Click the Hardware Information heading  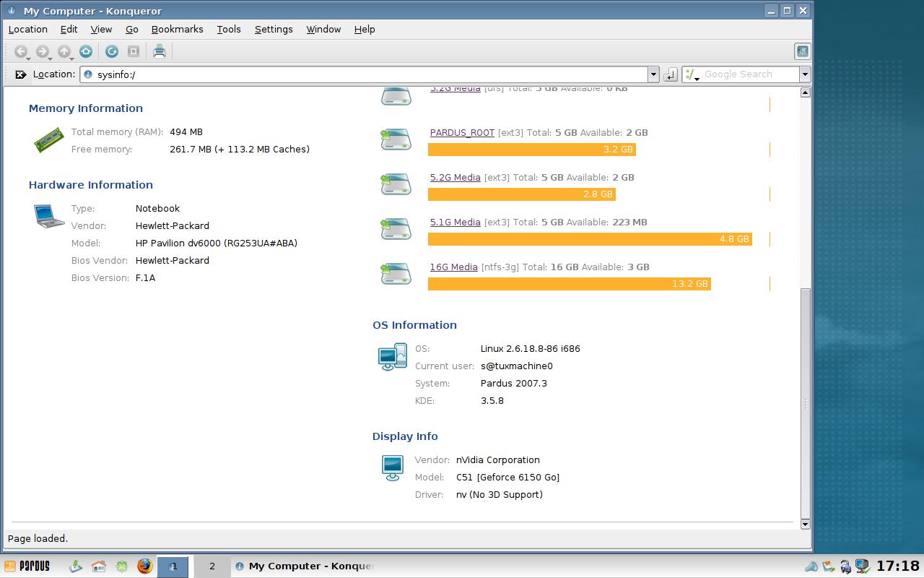pos(91,185)
